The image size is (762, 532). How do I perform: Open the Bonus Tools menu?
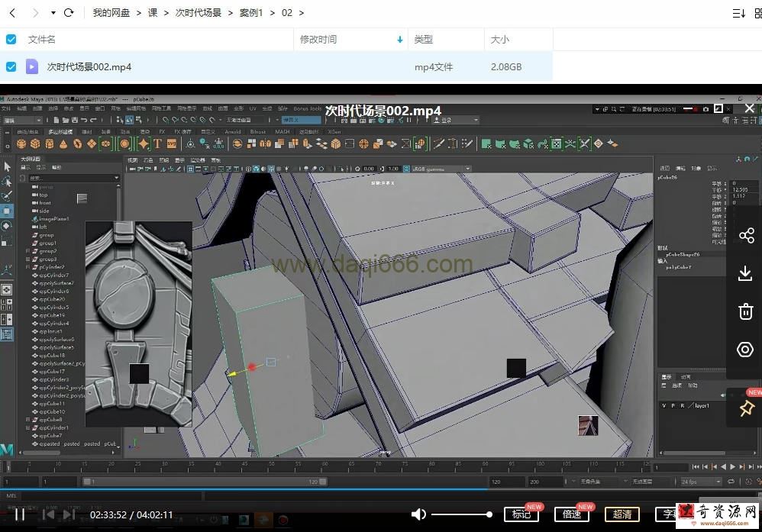pos(307,109)
